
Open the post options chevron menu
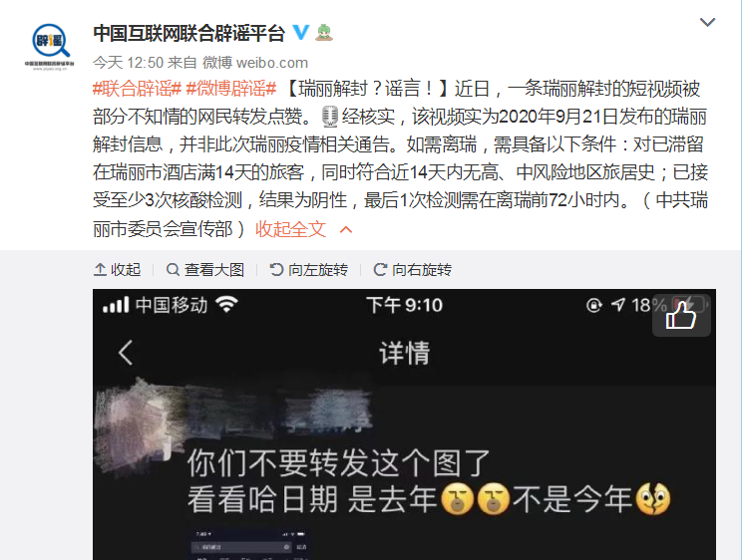tap(707, 22)
